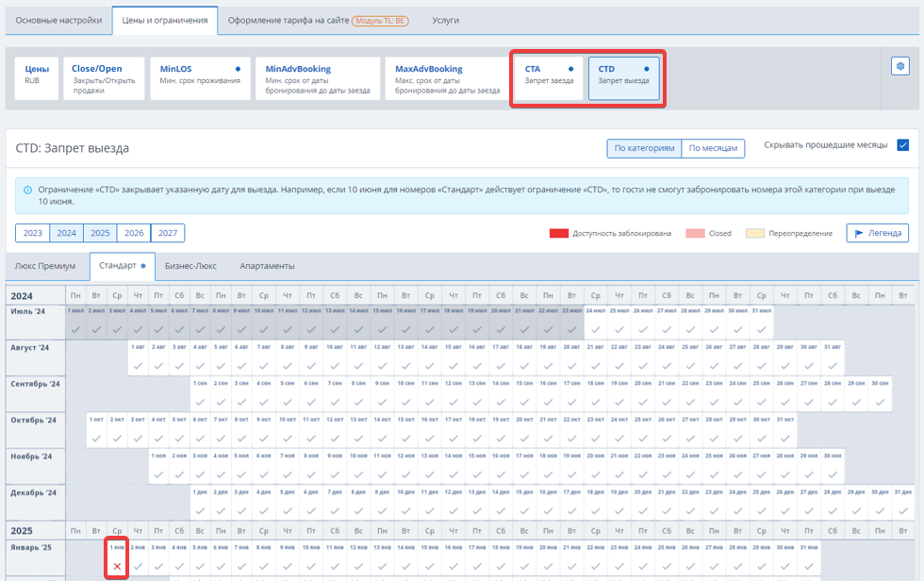
Task: Click the flag icon on the Legend button
Action: (x=859, y=233)
